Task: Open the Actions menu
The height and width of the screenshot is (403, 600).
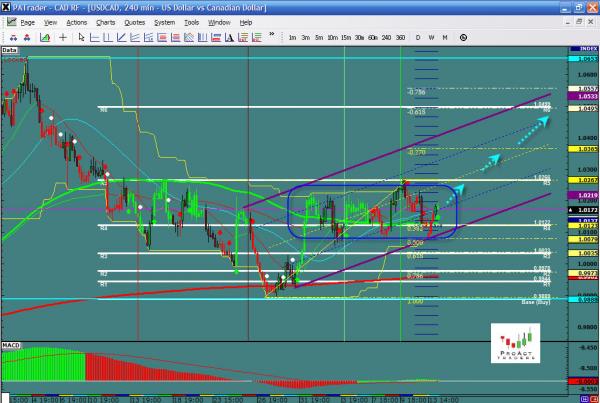Action: [76, 21]
